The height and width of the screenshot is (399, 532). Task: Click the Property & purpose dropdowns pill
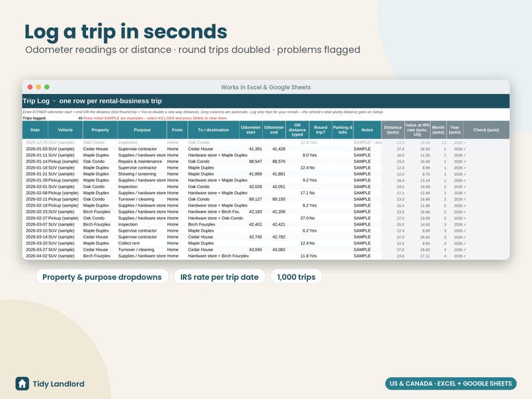coord(102,277)
